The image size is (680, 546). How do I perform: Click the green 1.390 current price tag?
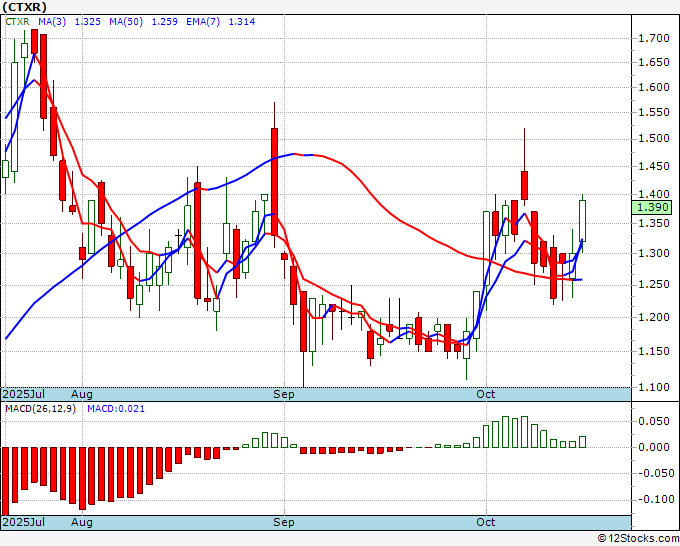[652, 207]
